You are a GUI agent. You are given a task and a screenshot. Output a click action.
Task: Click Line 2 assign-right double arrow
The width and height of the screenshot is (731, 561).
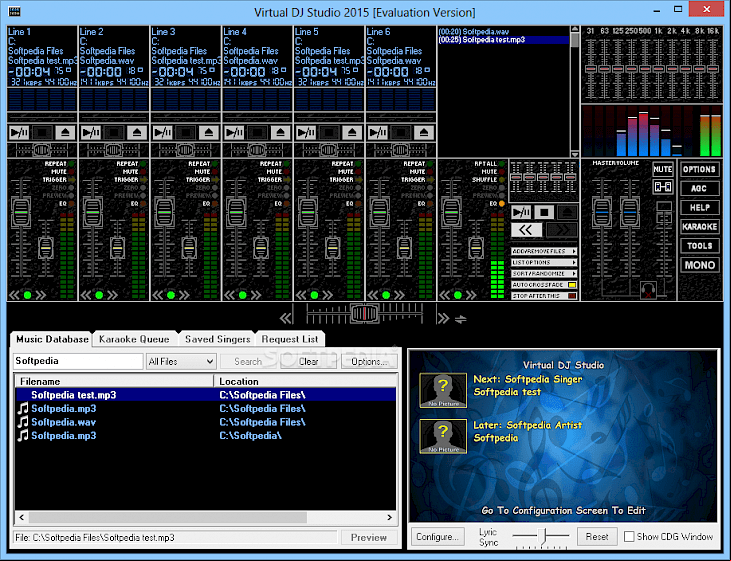pyautogui.click(x=112, y=295)
